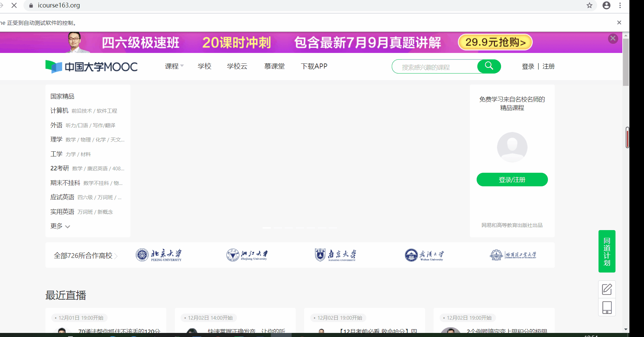644x337 pixels.
Task: Expand 更多 categories list
Action: click(x=60, y=226)
